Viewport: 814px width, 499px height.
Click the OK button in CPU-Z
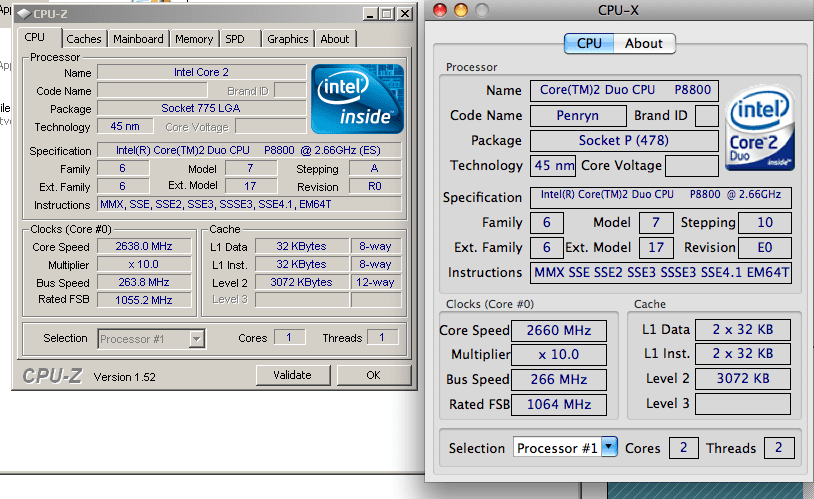point(374,375)
